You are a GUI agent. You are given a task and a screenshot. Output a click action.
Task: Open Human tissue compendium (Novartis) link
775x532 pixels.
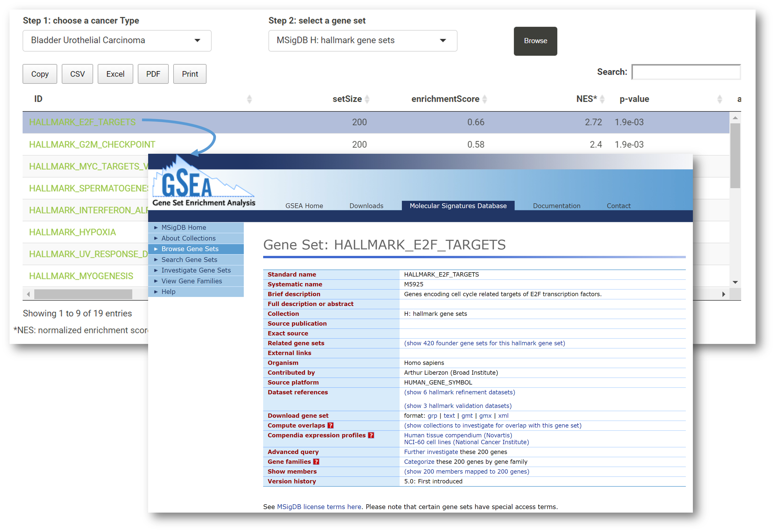[x=458, y=435]
